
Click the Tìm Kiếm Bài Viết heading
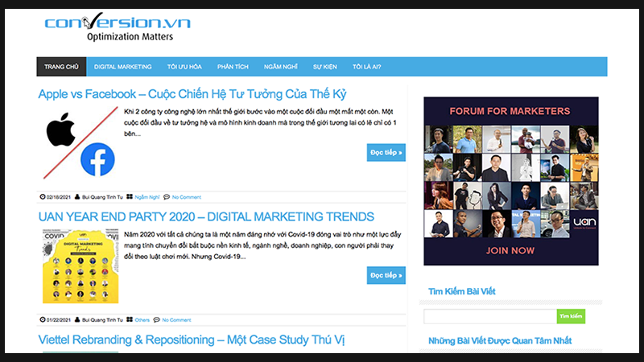coord(461,291)
